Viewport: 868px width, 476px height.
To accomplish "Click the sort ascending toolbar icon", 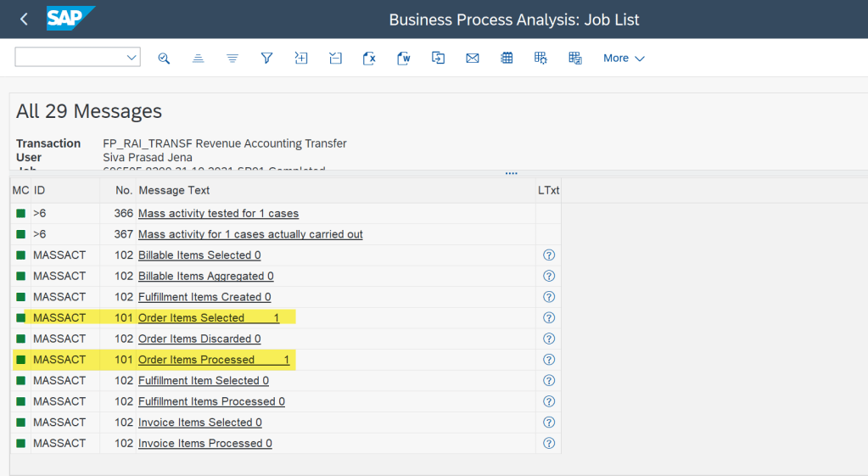I will pyautogui.click(x=198, y=58).
